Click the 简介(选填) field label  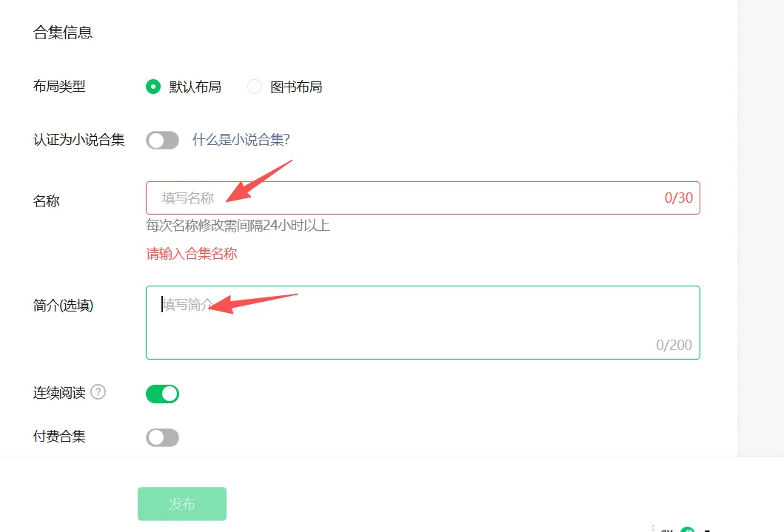point(64,305)
